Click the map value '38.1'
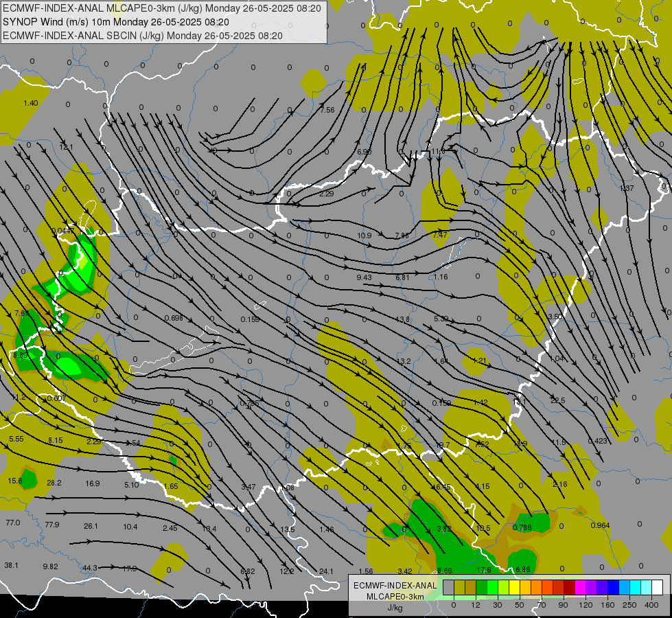 point(11,565)
